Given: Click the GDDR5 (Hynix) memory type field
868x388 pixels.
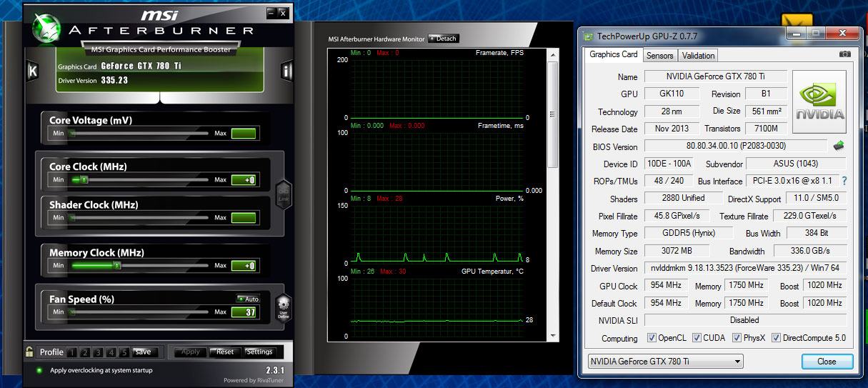Looking at the screenshot, I should click(x=689, y=233).
